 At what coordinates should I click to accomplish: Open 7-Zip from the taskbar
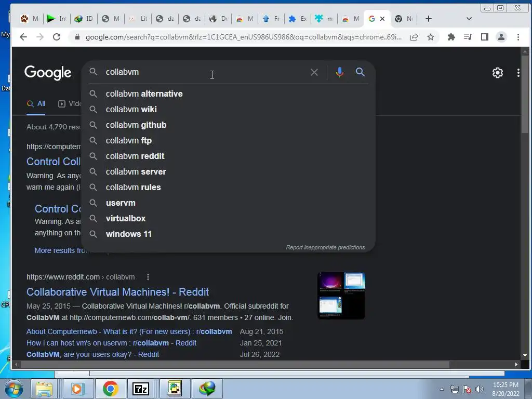(x=141, y=389)
